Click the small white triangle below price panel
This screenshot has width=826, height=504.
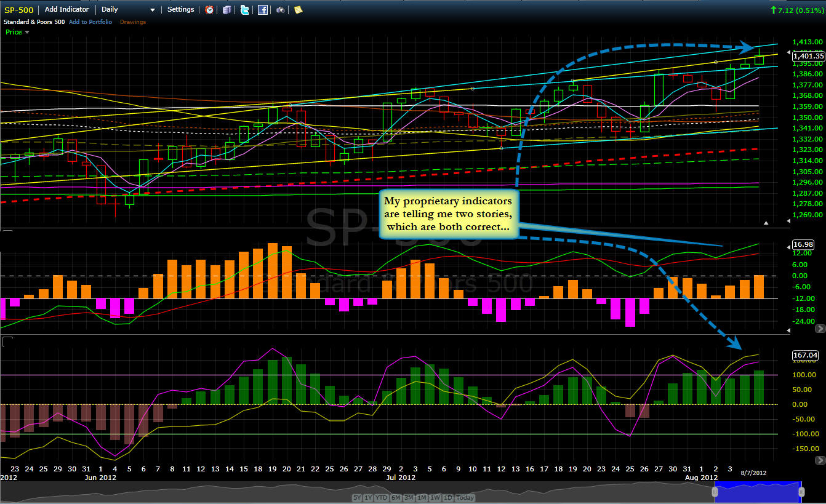766,222
